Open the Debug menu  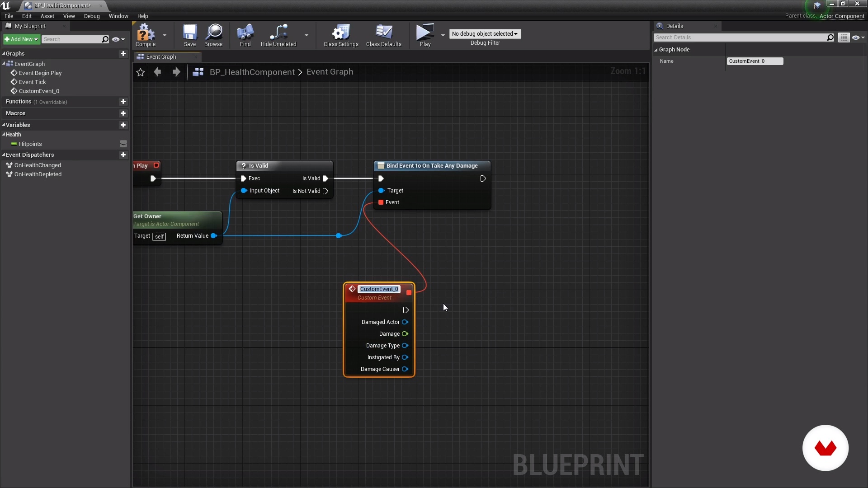(92, 16)
